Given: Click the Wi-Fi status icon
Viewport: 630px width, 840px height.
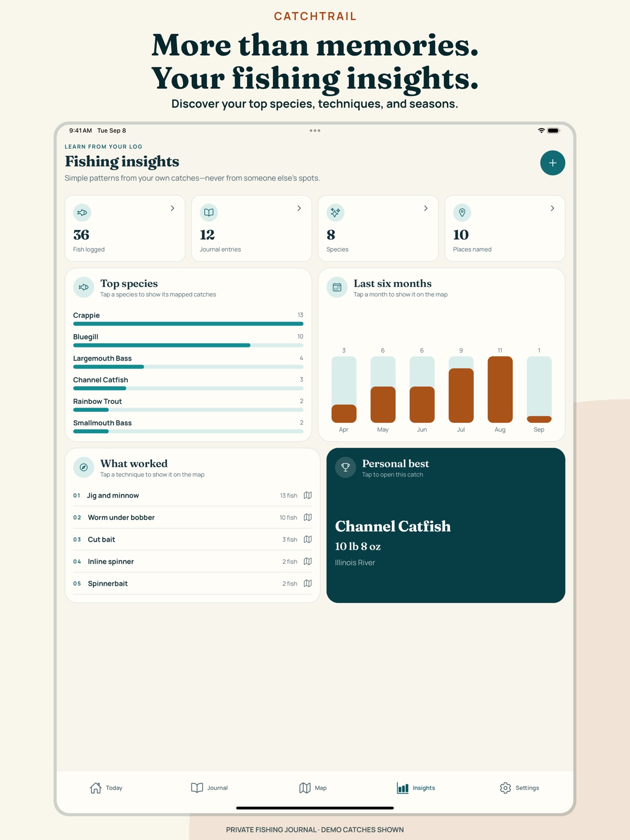Looking at the screenshot, I should click(x=541, y=130).
